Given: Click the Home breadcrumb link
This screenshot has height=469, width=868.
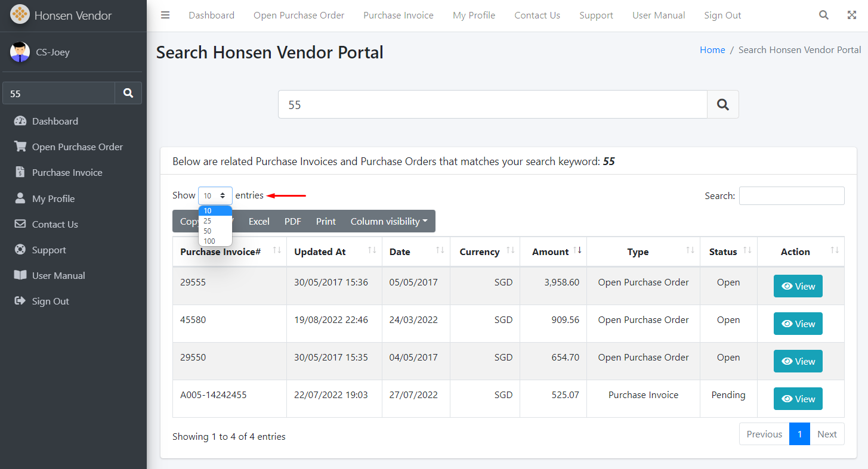Looking at the screenshot, I should point(712,50).
